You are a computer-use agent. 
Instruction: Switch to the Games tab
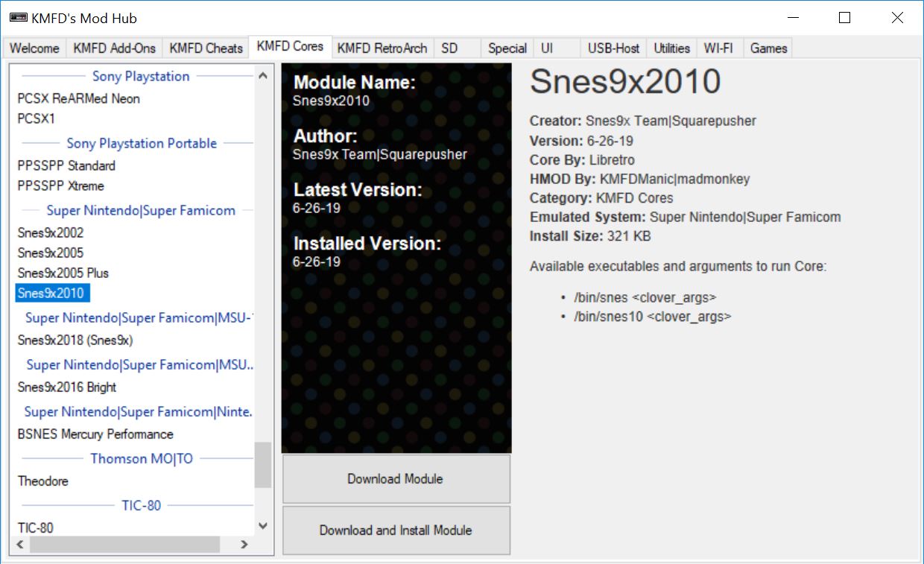click(x=768, y=48)
